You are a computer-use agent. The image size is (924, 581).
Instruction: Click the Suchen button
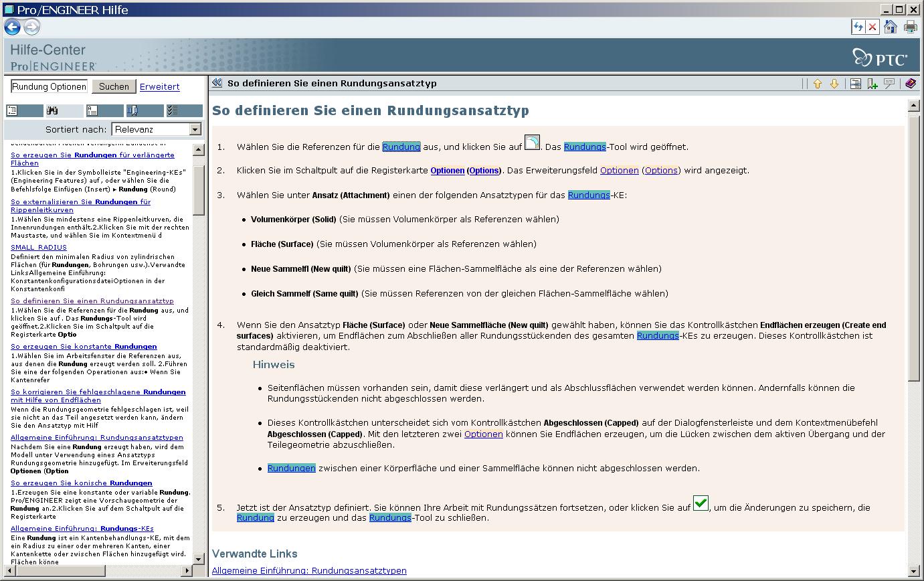[x=114, y=86]
